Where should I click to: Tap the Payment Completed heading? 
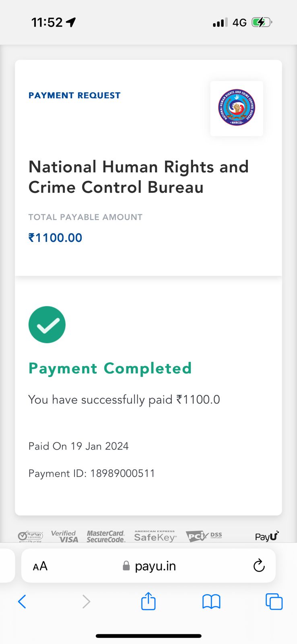click(110, 368)
